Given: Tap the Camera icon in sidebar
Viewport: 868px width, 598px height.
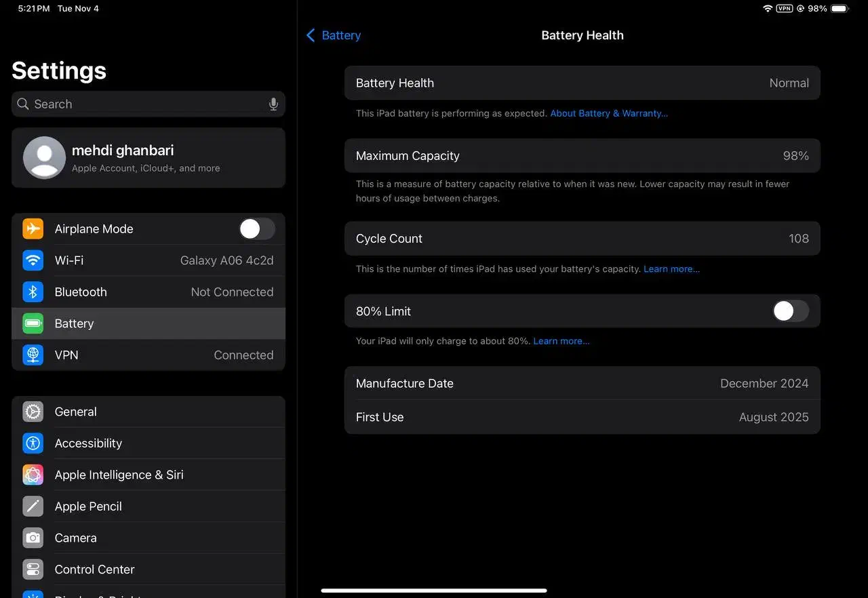Looking at the screenshot, I should tap(33, 538).
